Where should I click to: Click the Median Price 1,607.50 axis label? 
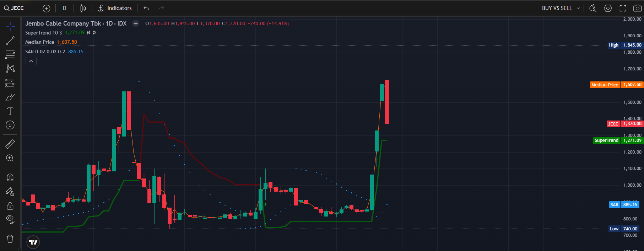[x=617, y=85]
